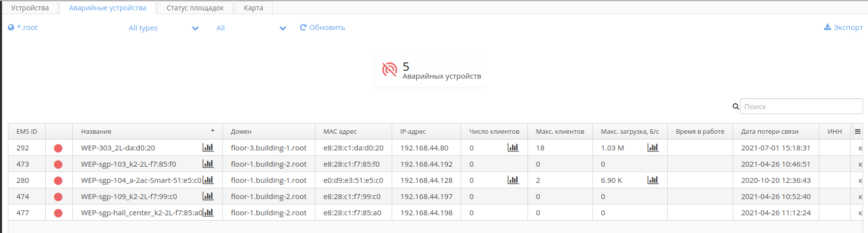868x233 pixels.
Task: Sort table by Название column header
Action: click(96, 131)
